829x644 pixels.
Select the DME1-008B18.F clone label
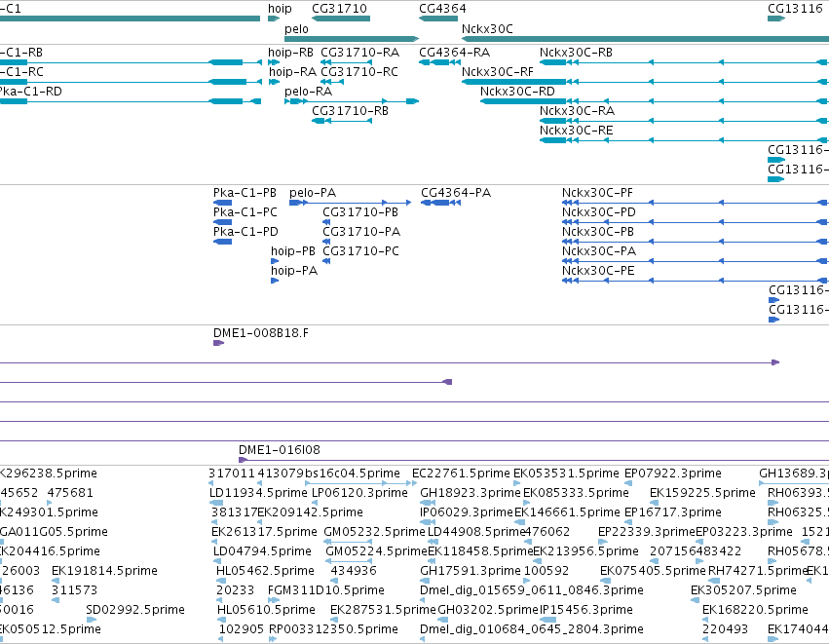261,333
